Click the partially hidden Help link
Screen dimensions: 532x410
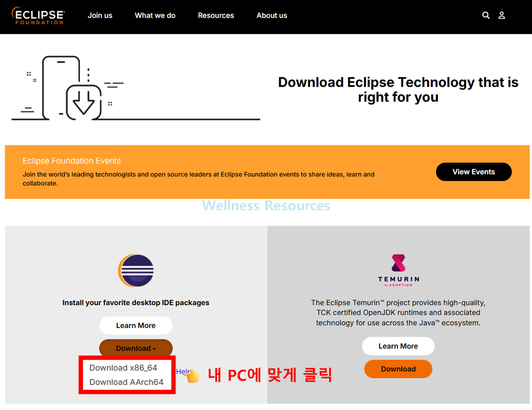pyautogui.click(x=182, y=371)
